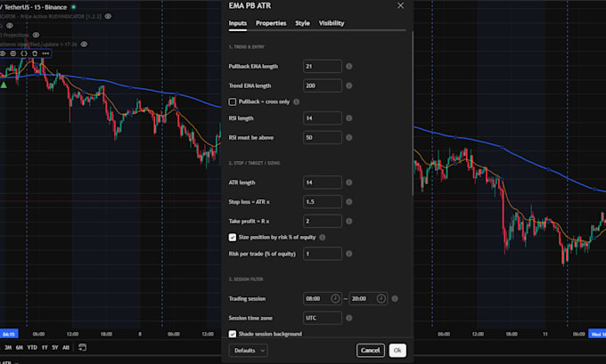Viewport: 606px width, 364px height.
Task: Confirm settings with the Ok button
Action: [x=397, y=351]
